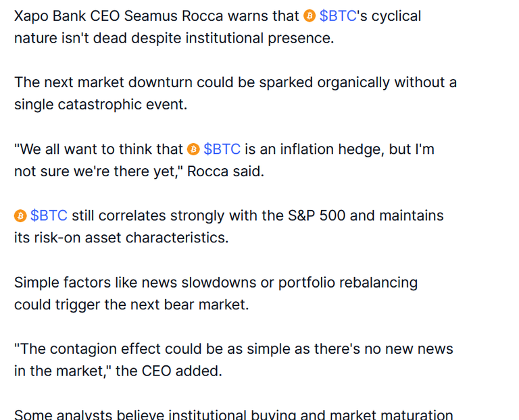Click the words "portfolio rebalancing"
Viewport: 519px width, 420px height.
pyautogui.click(x=348, y=282)
